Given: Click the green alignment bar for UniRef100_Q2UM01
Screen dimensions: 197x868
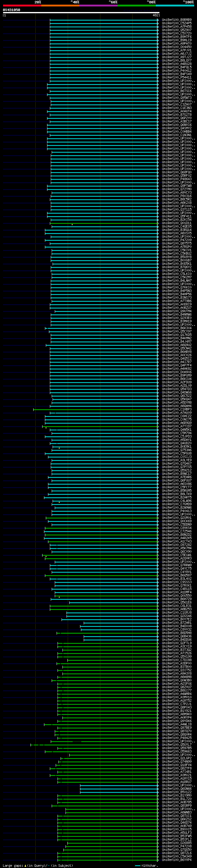Looking at the screenshot, I should click(x=102, y=518).
